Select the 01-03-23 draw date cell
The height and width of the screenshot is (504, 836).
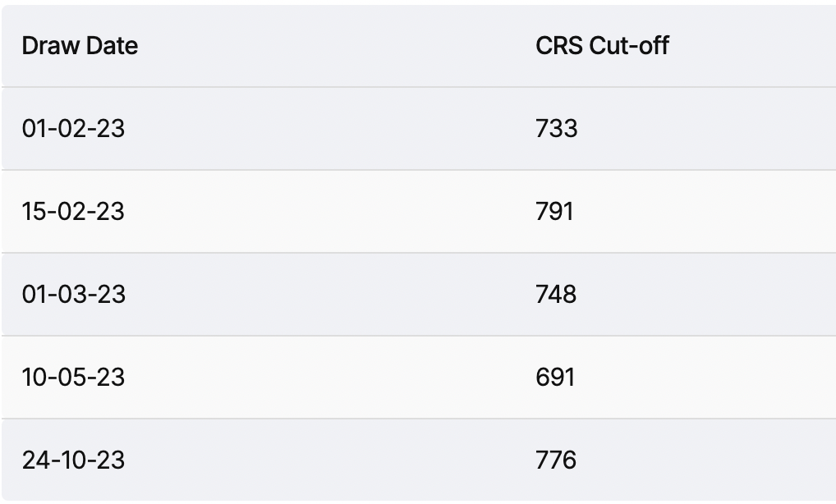tap(74, 294)
